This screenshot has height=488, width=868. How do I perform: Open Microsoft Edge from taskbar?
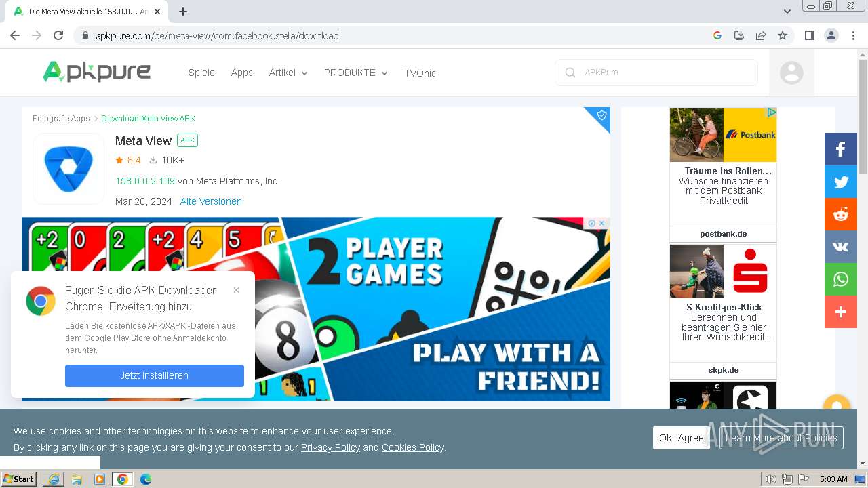(x=145, y=479)
